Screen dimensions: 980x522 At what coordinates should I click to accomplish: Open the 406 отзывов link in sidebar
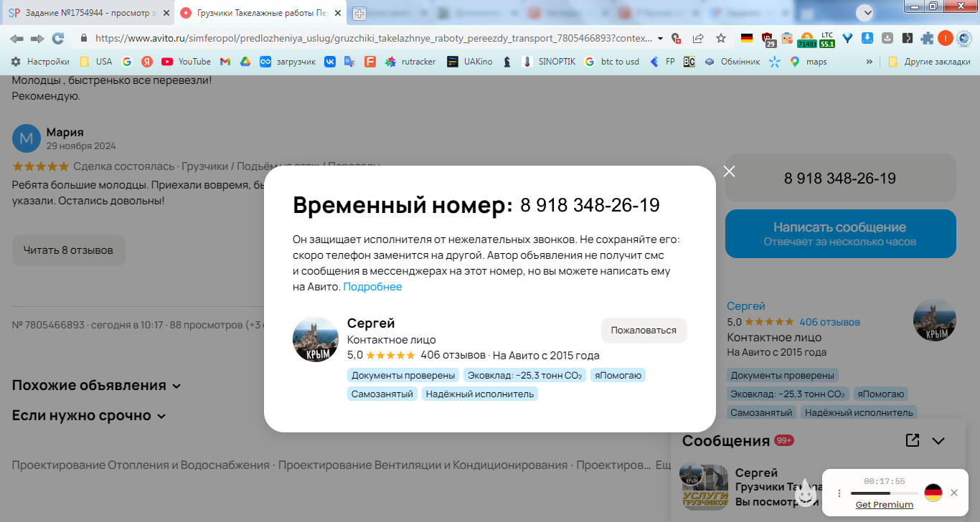pyautogui.click(x=829, y=322)
